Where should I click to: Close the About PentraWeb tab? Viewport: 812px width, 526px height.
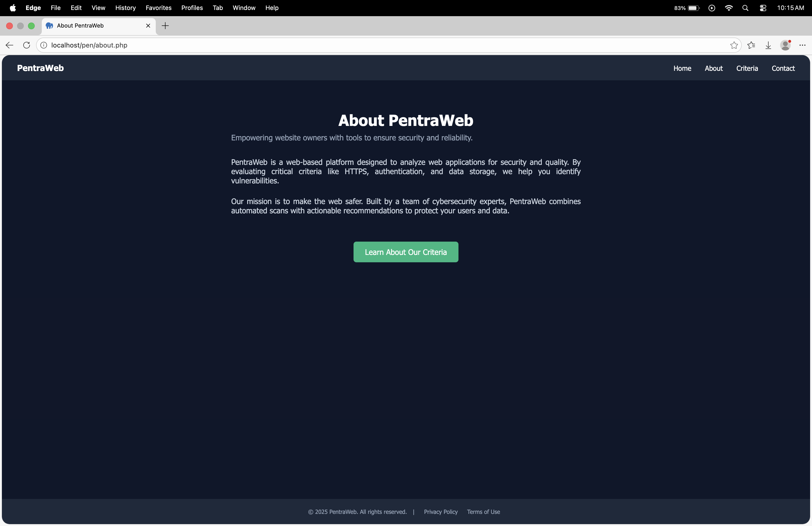(148, 26)
